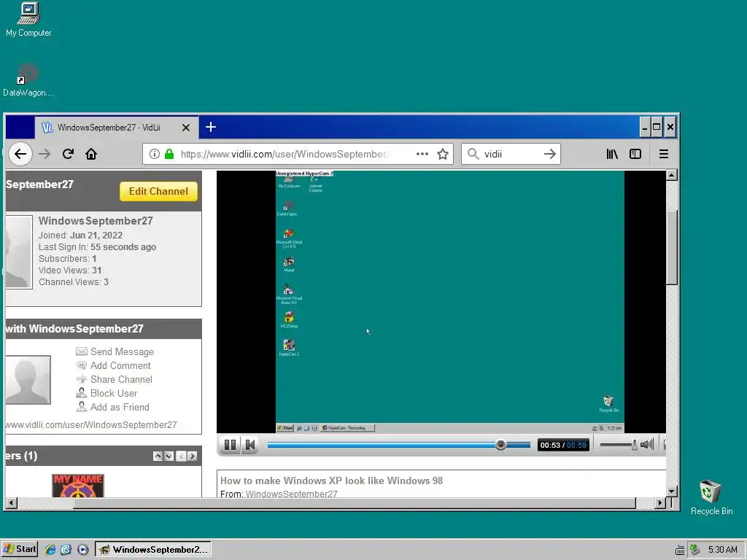
Task: Click the Send Message envelope icon
Action: 82,351
